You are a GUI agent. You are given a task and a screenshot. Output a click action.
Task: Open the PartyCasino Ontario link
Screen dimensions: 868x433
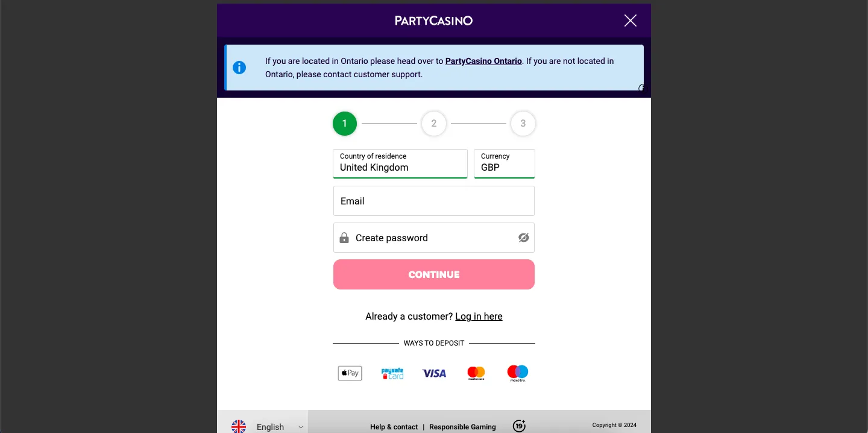pos(483,61)
